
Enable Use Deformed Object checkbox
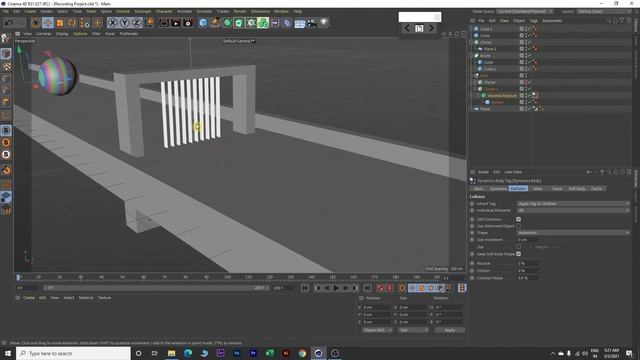(x=518, y=226)
